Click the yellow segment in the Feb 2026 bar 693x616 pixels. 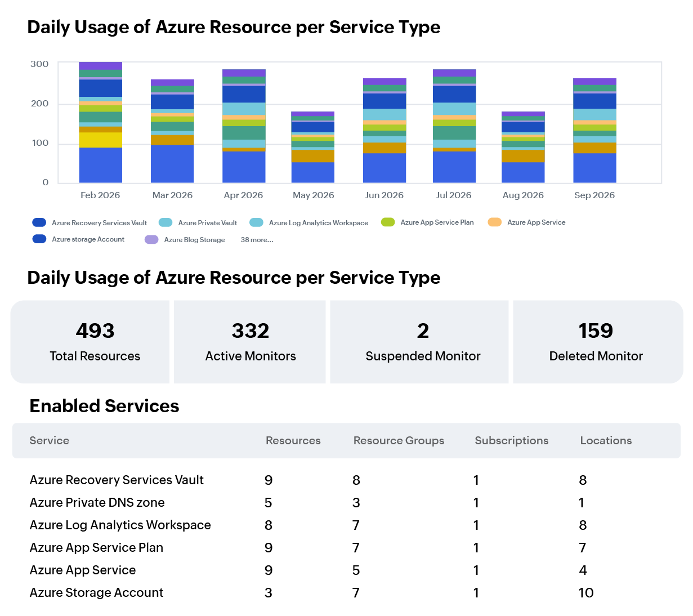click(101, 140)
